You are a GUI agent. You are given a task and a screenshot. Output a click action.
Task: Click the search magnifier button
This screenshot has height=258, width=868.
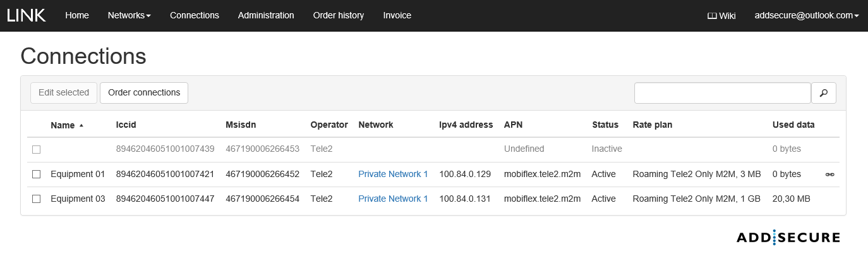pyautogui.click(x=823, y=93)
